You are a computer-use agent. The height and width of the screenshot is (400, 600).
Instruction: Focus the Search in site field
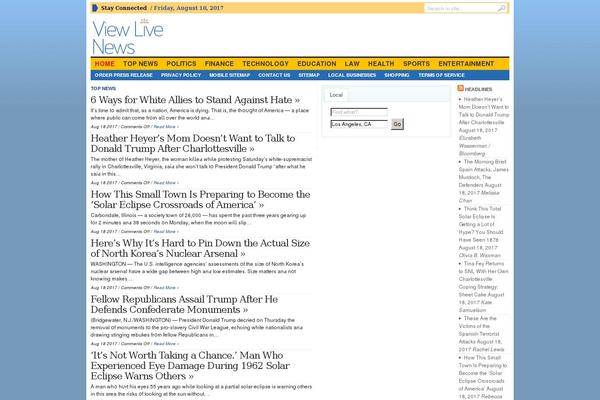point(461,8)
